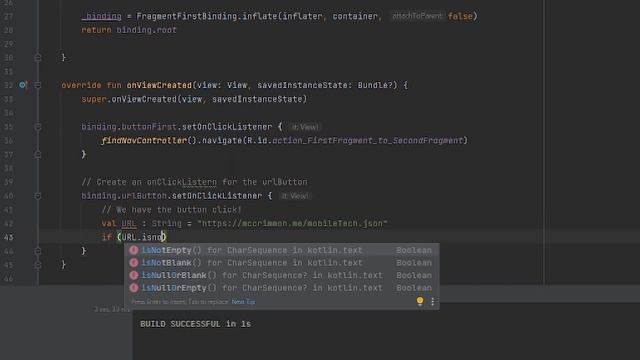Image resolution: width=640 pixels, height=360 pixels.
Task: Select isNullOrEmpty() completion suggestion
Action: pos(282,288)
